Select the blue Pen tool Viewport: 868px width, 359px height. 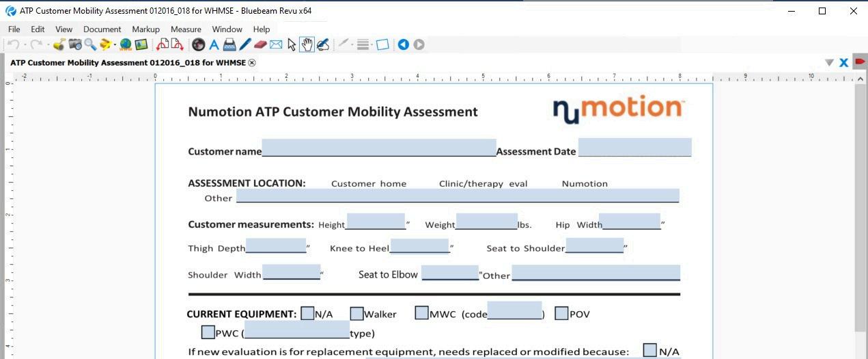244,44
